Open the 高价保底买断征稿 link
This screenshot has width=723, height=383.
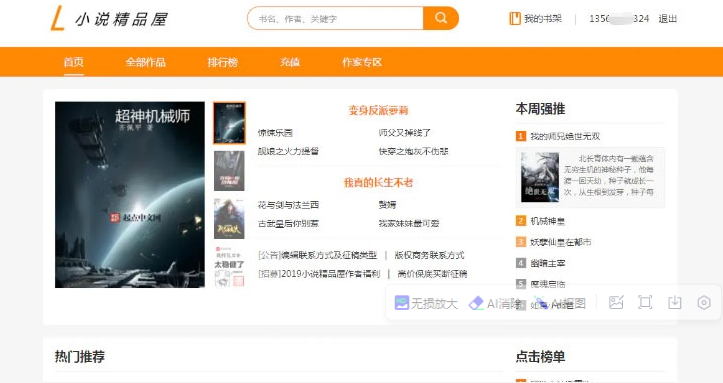pyautogui.click(x=432, y=274)
